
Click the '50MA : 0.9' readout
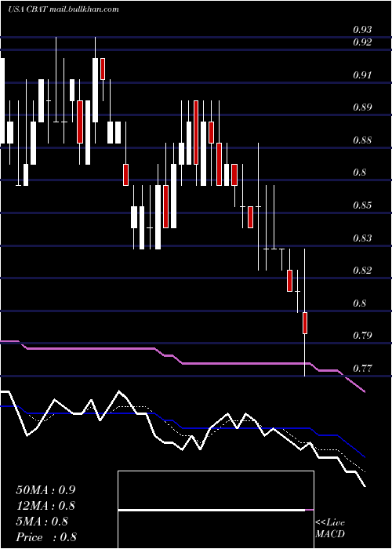click(x=45, y=490)
